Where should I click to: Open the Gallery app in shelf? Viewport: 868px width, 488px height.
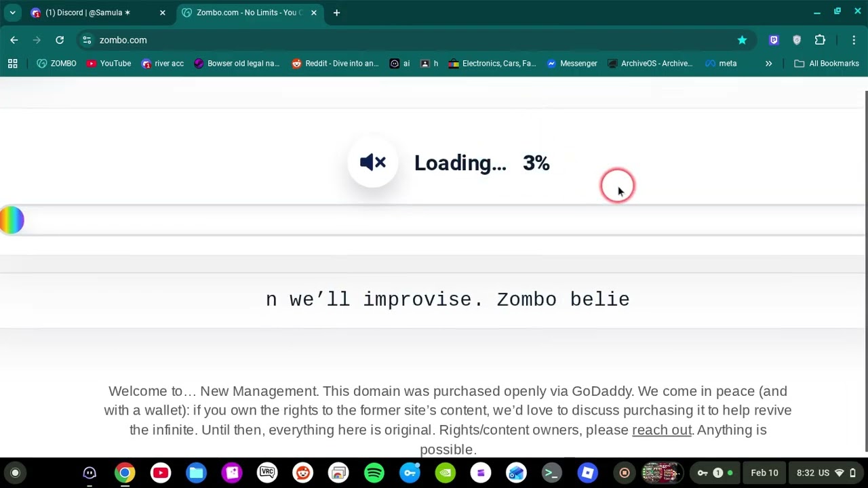338,473
